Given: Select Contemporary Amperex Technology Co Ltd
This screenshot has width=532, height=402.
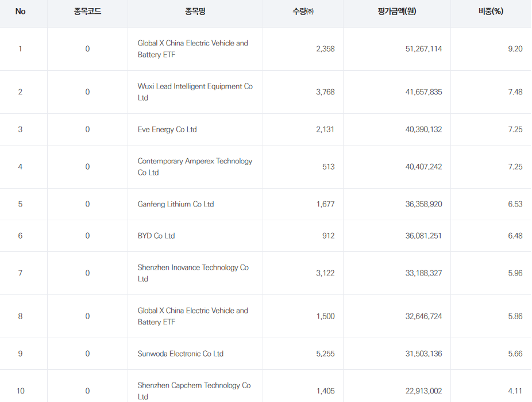Looking at the screenshot, I should tap(195, 167).
